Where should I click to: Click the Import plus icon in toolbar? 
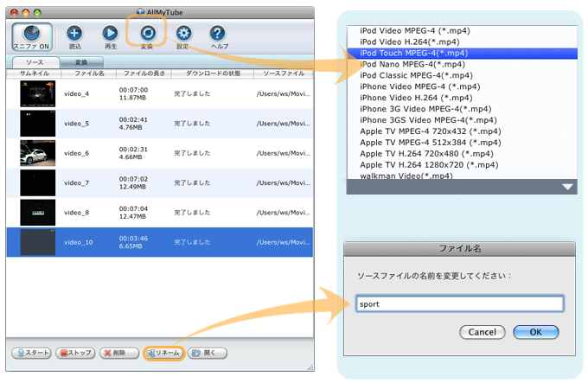[74, 34]
